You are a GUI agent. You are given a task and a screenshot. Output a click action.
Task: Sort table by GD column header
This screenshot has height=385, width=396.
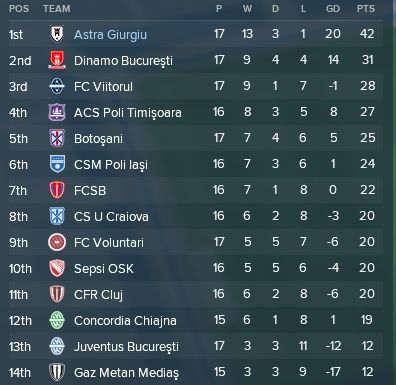point(333,9)
